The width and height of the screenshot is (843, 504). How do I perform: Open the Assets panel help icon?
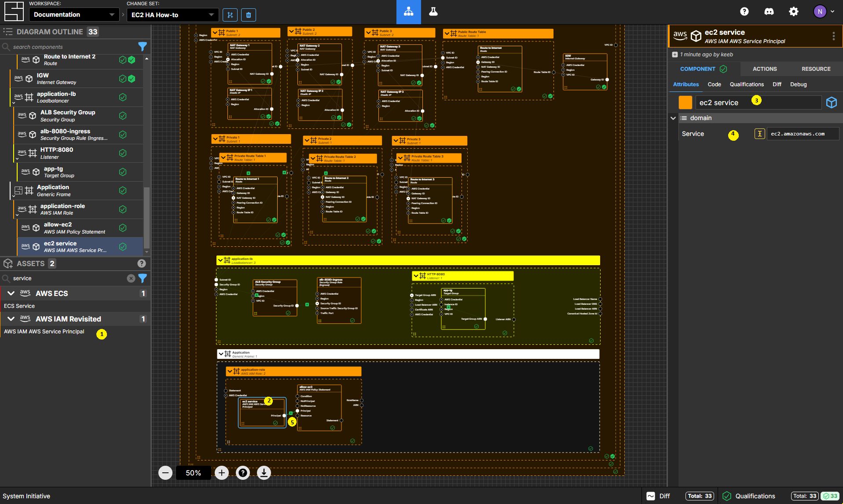[142, 263]
